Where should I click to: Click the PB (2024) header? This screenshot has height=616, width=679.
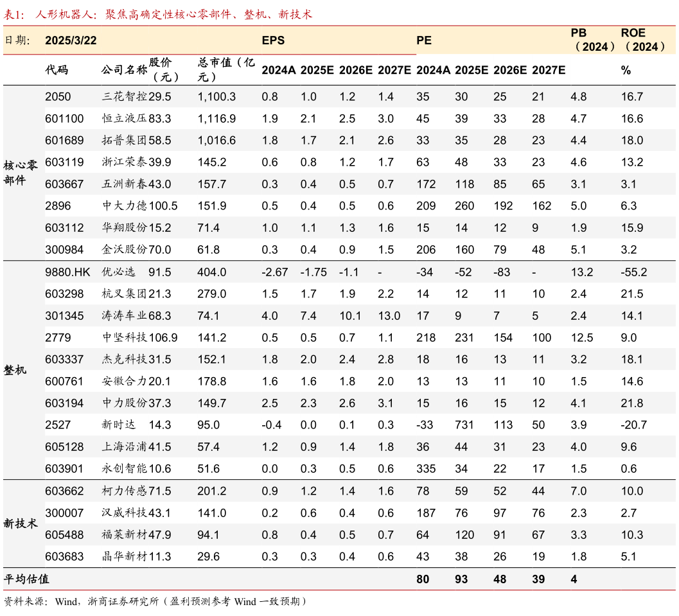pyautogui.click(x=592, y=40)
